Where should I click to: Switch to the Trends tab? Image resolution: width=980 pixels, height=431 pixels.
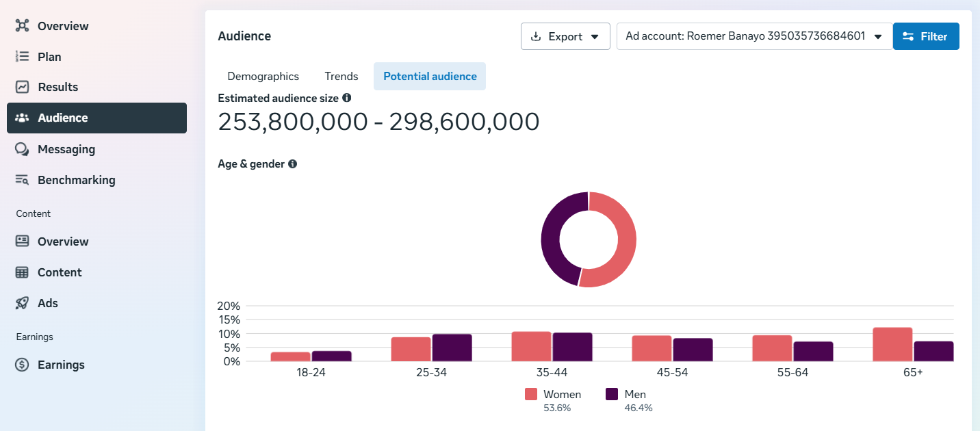(341, 76)
